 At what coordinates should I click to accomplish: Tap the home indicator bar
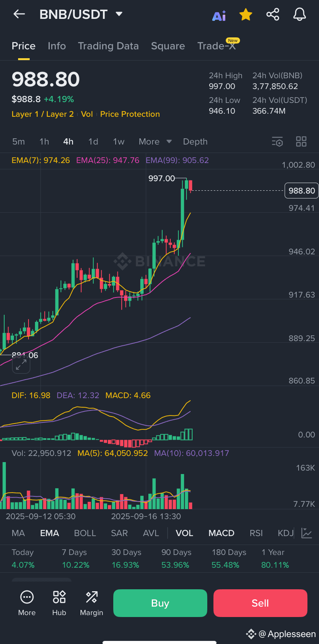159,642
